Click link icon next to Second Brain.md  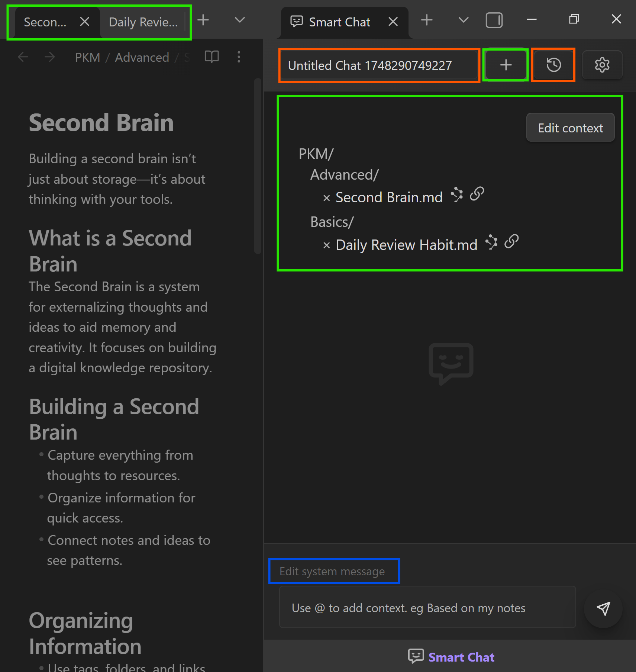(x=477, y=194)
